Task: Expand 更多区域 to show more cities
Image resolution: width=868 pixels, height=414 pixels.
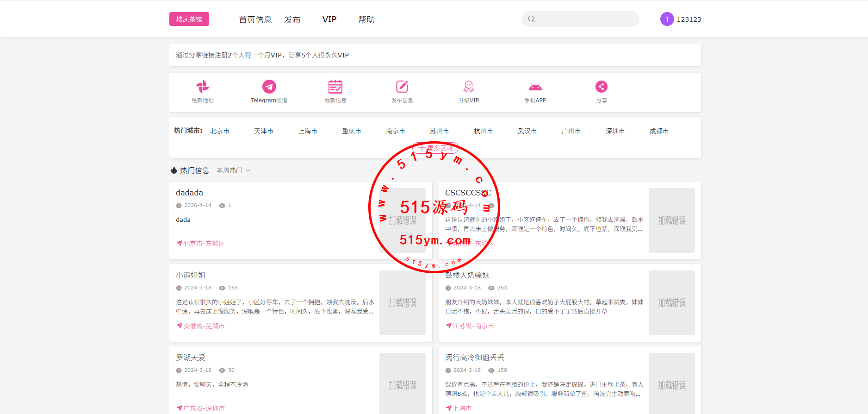Action: click(x=435, y=148)
